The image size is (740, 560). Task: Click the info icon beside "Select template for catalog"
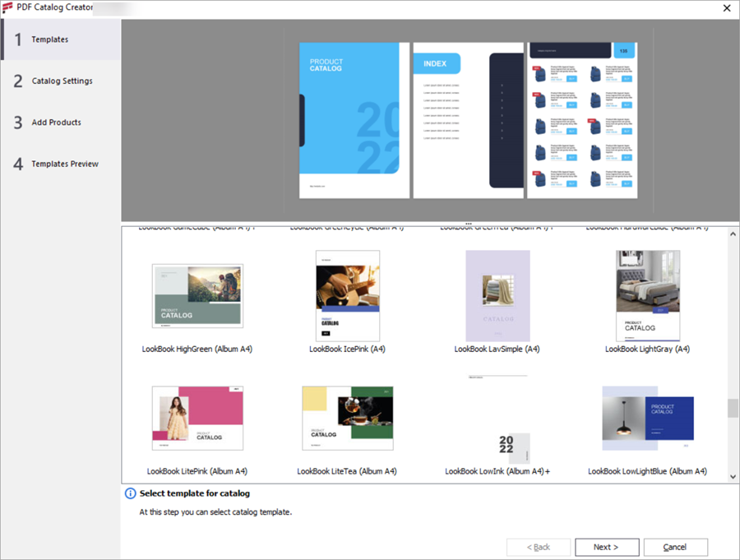click(130, 493)
